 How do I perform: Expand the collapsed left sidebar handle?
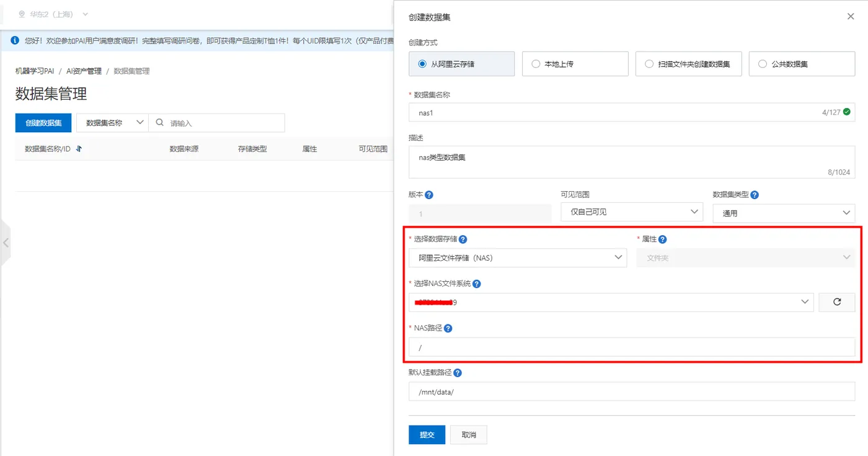5,243
